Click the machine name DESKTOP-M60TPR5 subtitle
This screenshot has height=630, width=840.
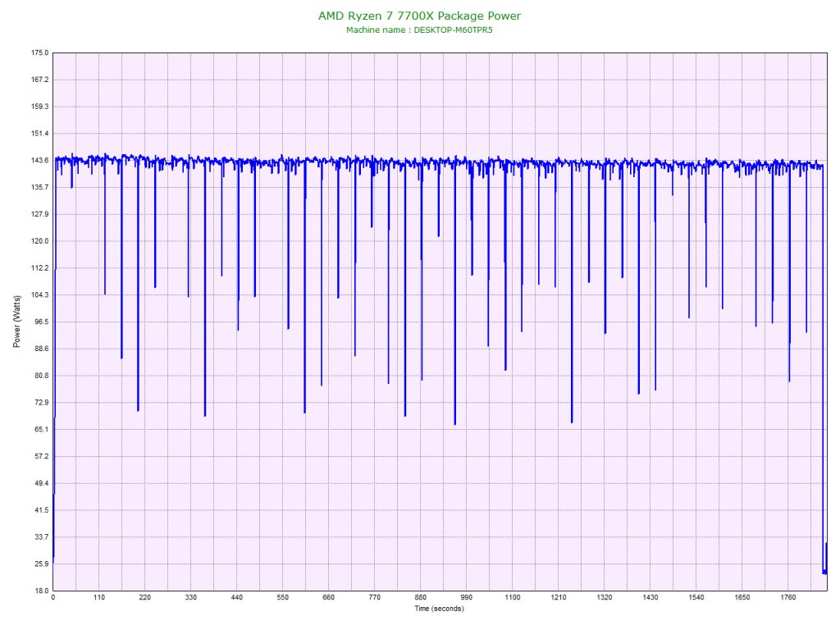click(419, 30)
